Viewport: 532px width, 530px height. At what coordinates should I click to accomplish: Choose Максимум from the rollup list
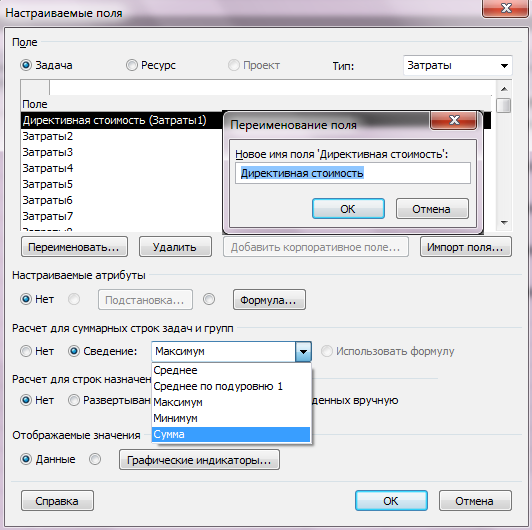(x=231, y=402)
